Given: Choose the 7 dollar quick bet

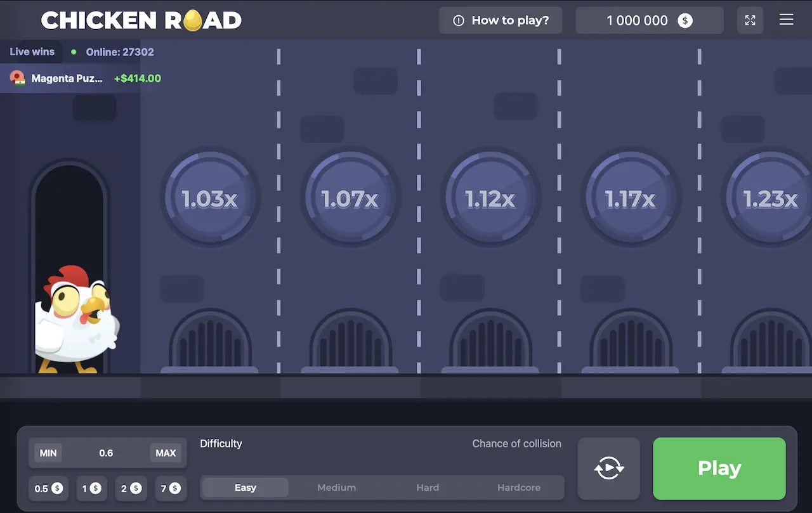Looking at the screenshot, I should tap(171, 488).
